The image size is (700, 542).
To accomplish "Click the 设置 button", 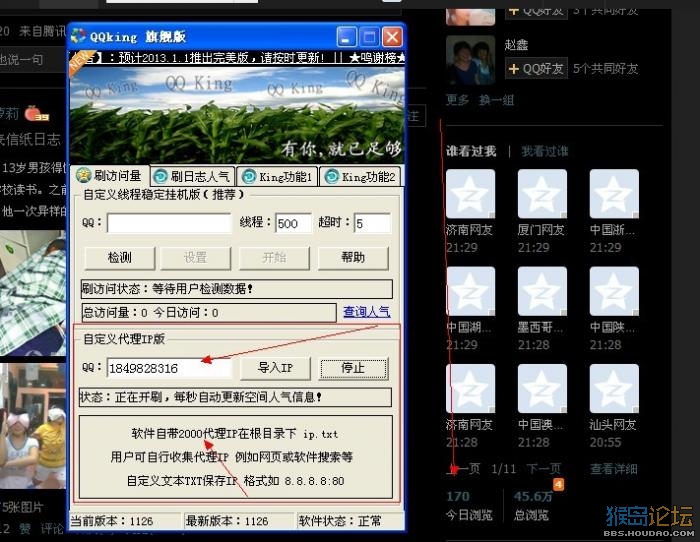I will coord(196,258).
